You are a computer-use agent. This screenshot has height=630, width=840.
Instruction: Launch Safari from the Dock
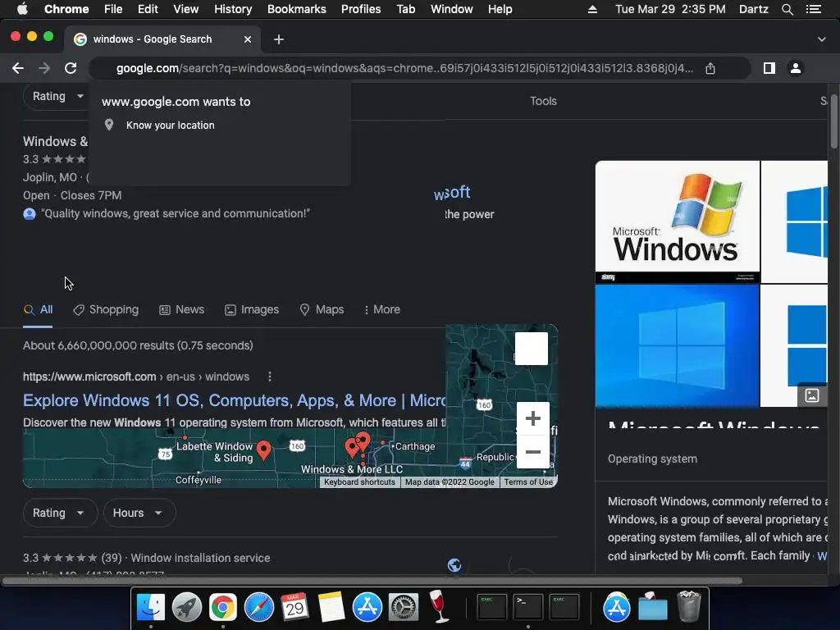pos(258,607)
